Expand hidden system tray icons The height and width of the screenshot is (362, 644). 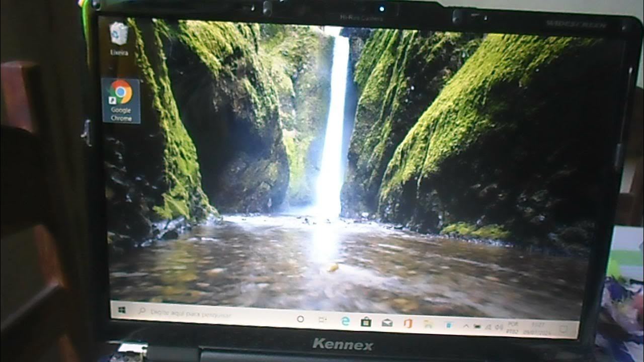[x=465, y=326]
